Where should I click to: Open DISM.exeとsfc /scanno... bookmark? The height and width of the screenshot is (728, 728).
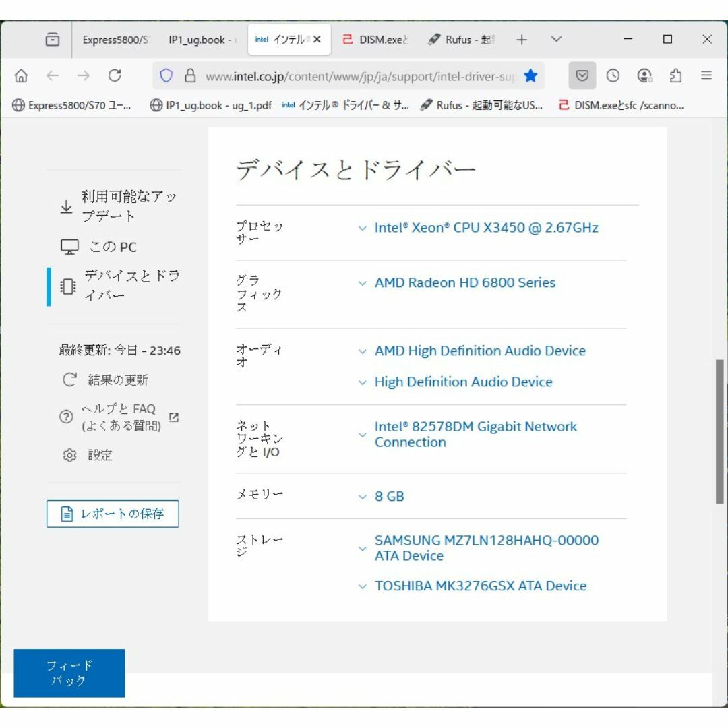(x=621, y=105)
